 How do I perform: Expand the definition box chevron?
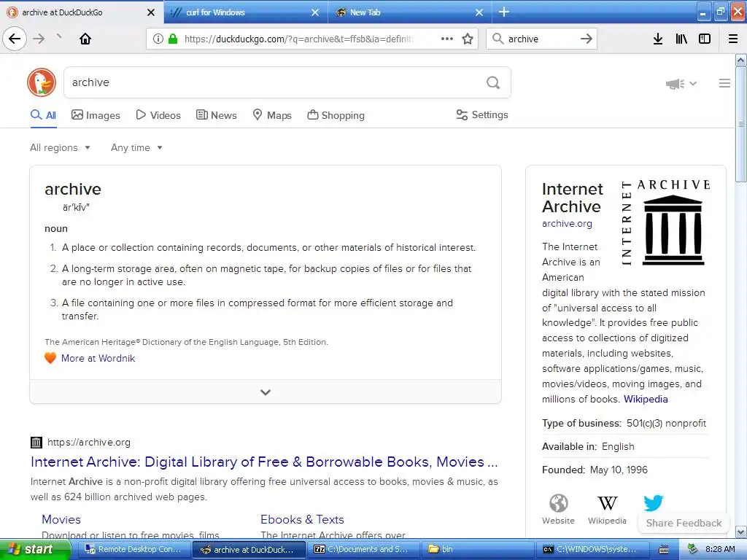[266, 392]
